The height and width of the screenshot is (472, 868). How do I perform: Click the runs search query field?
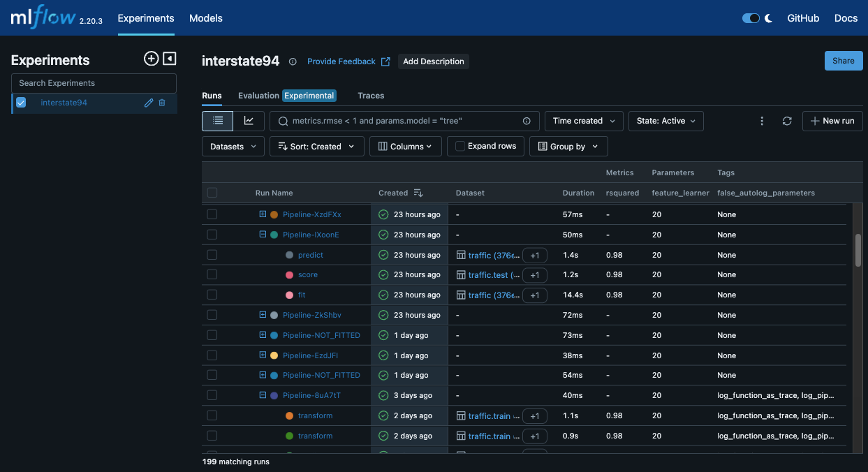click(405, 121)
